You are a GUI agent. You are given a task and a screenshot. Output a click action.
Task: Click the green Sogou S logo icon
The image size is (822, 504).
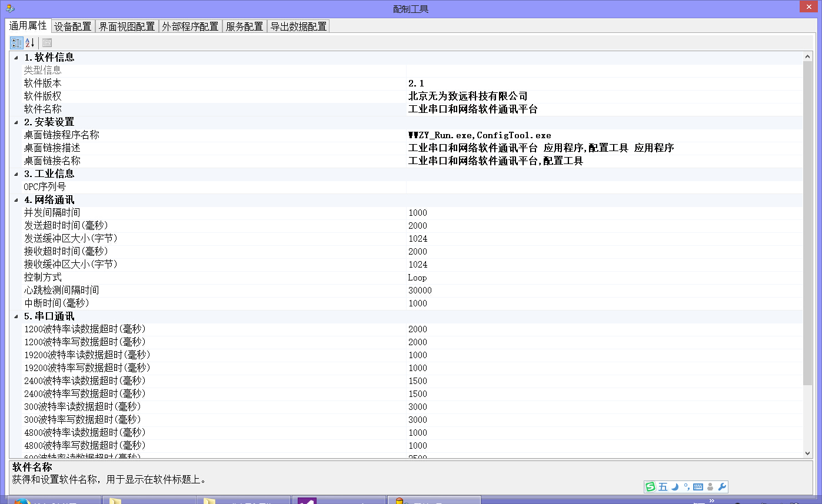650,487
